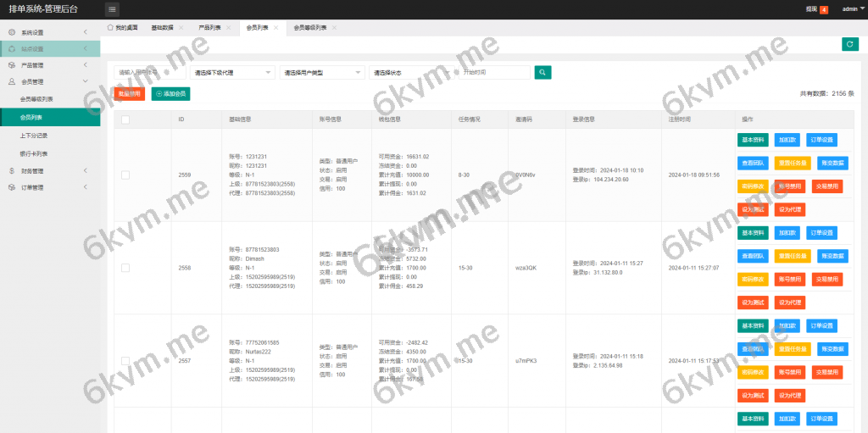Check the row checkbox for member ID 2558
The height and width of the screenshot is (433, 868).
tap(125, 268)
